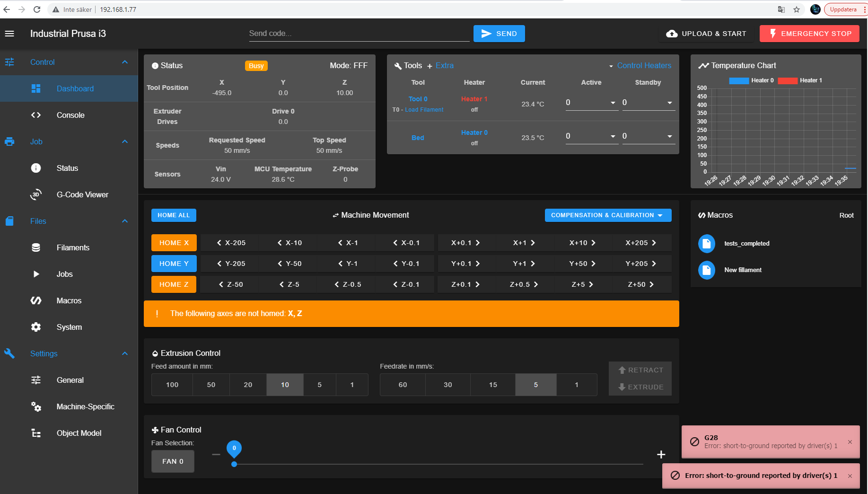Select feedrate 30 mm/s

(x=448, y=385)
